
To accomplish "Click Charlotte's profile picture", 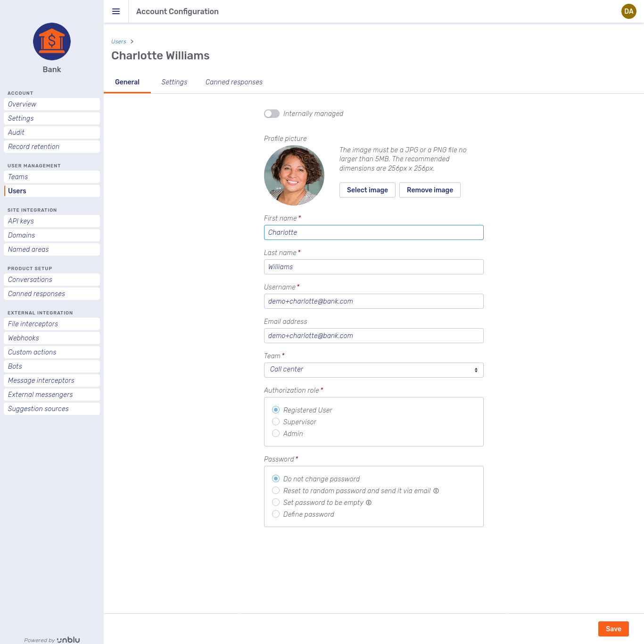I will point(294,175).
